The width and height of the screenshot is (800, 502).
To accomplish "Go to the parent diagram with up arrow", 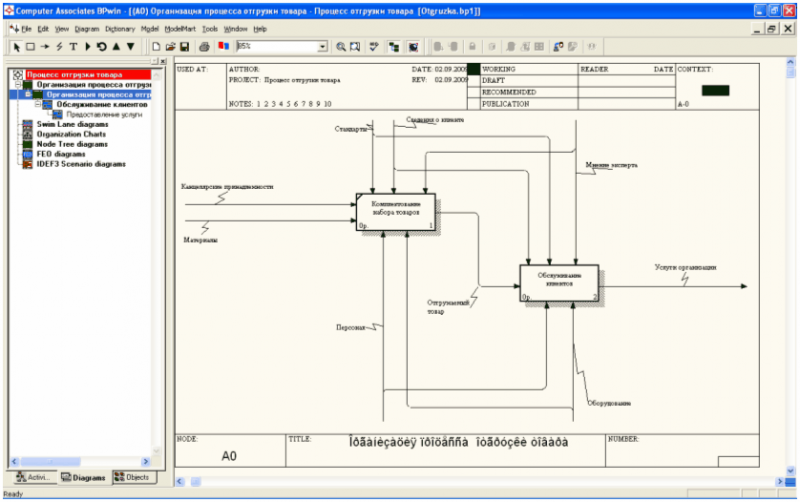I will point(116,47).
